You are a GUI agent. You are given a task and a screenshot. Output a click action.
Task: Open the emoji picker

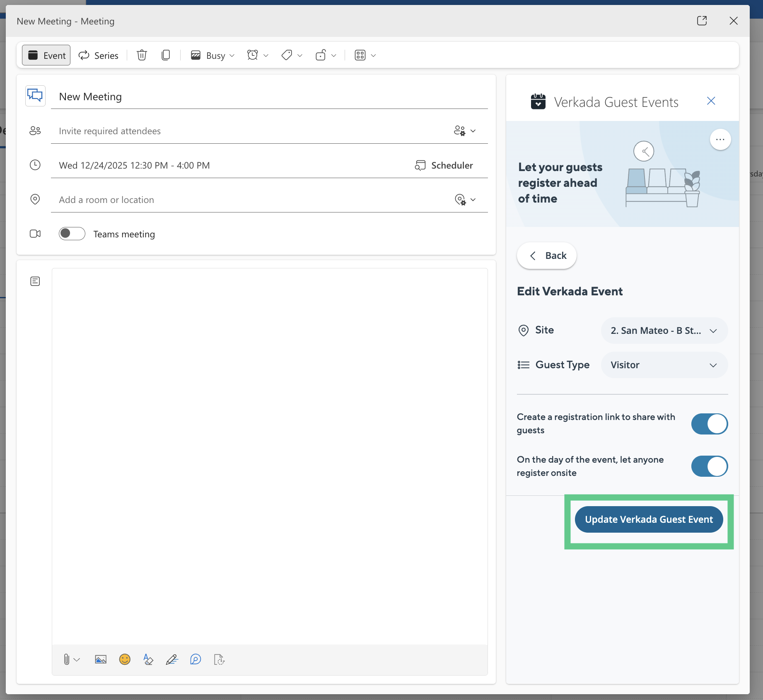(x=125, y=659)
